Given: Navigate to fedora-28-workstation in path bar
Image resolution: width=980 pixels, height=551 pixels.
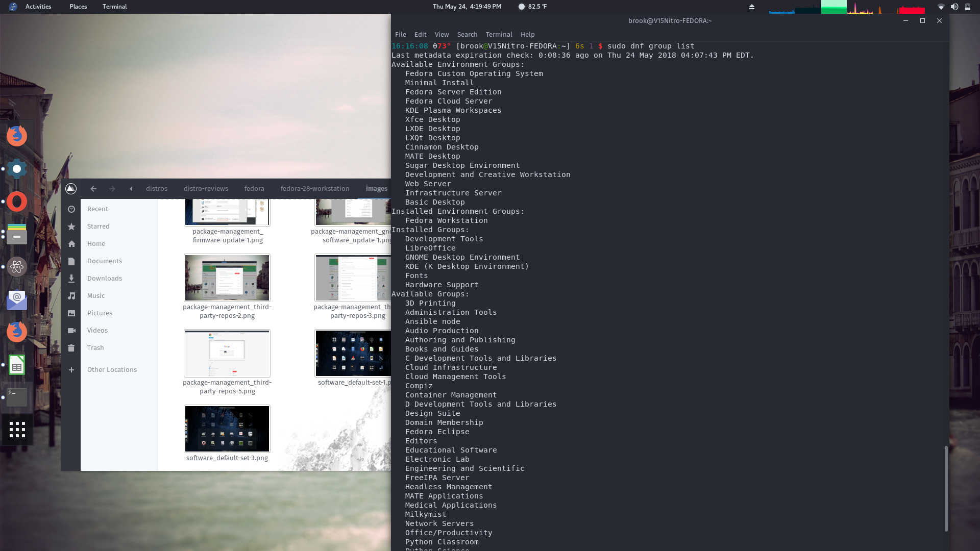Looking at the screenshot, I should [x=315, y=189].
